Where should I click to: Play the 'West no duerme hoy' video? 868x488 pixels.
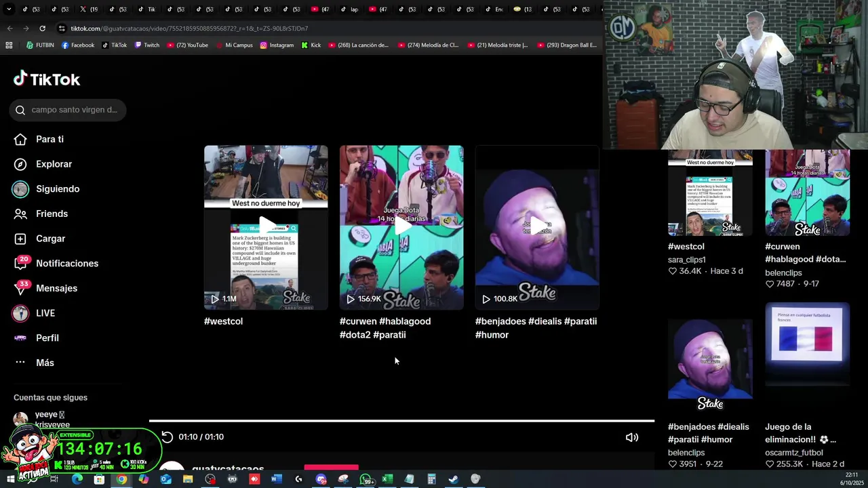266,227
